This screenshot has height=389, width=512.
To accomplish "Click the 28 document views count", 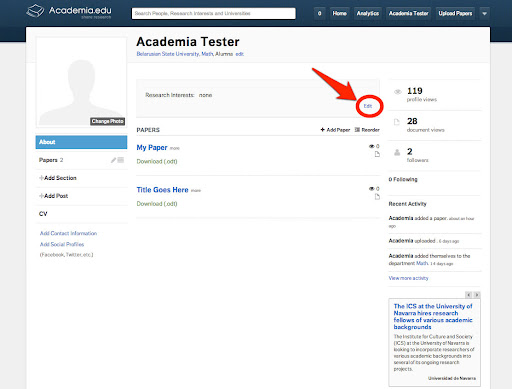I will coord(412,121).
